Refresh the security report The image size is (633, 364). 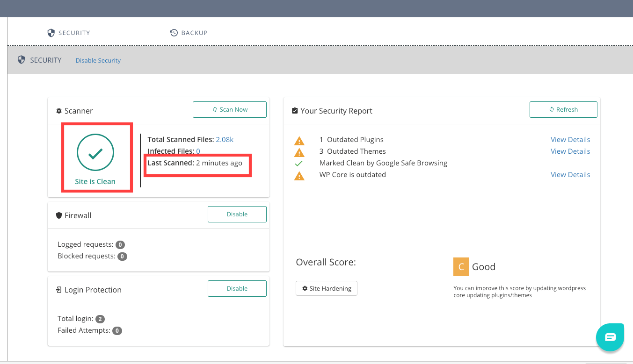click(563, 109)
